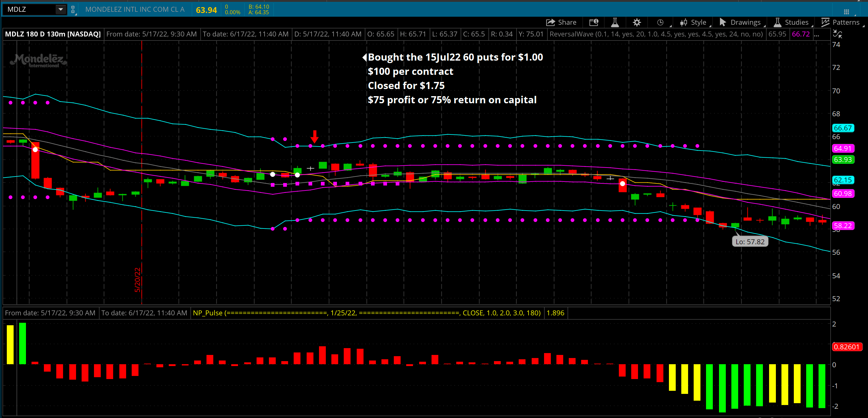The image size is (868, 418).
Task: Toggle the chart collapse arrows icon
Action: coord(837,34)
